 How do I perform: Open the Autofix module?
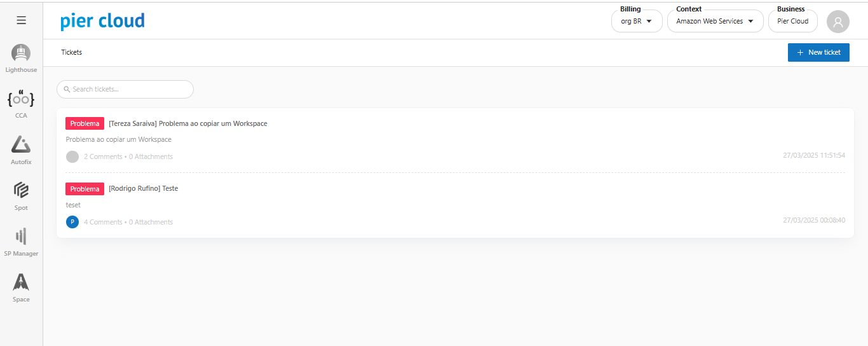21,149
